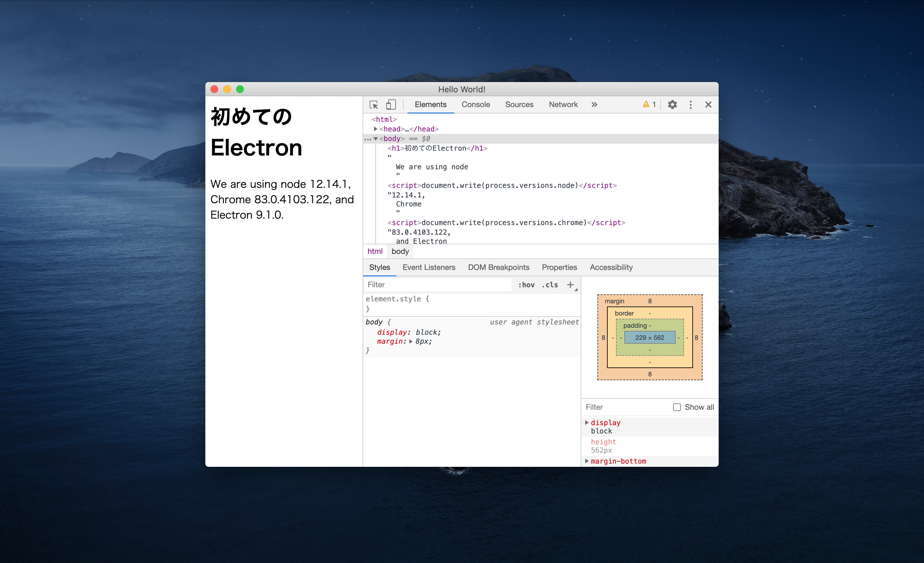Image resolution: width=924 pixels, height=563 pixels.
Task: Click the yellow minimize window button
Action: point(227,89)
